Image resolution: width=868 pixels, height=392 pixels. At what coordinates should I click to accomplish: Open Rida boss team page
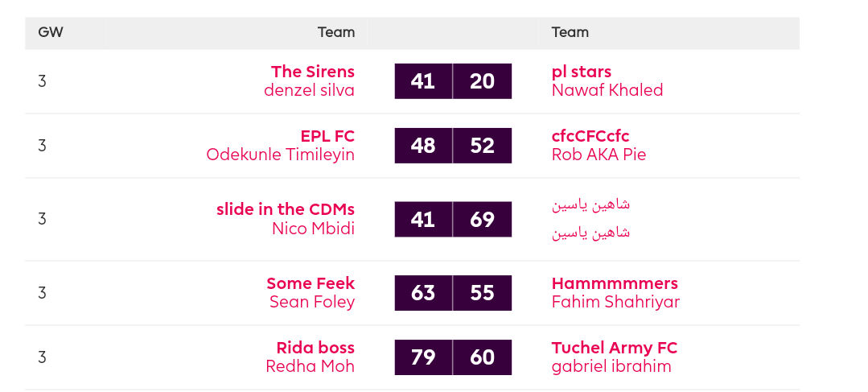point(315,348)
